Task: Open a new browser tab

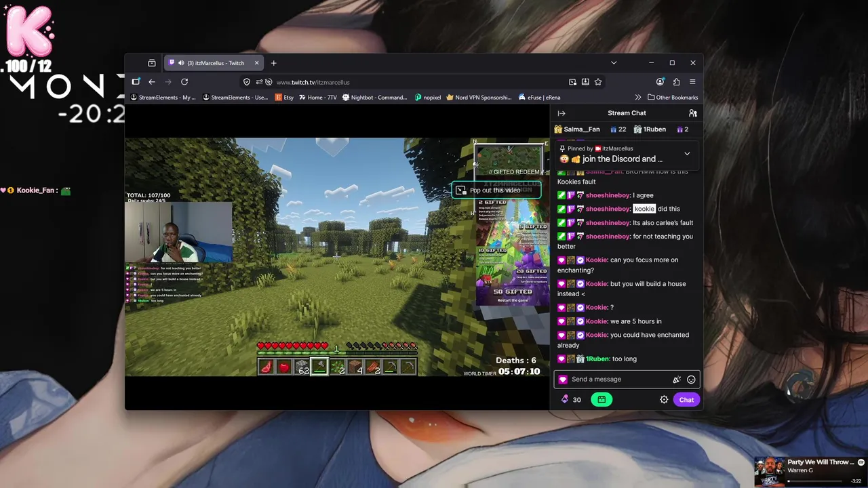Action: (274, 63)
